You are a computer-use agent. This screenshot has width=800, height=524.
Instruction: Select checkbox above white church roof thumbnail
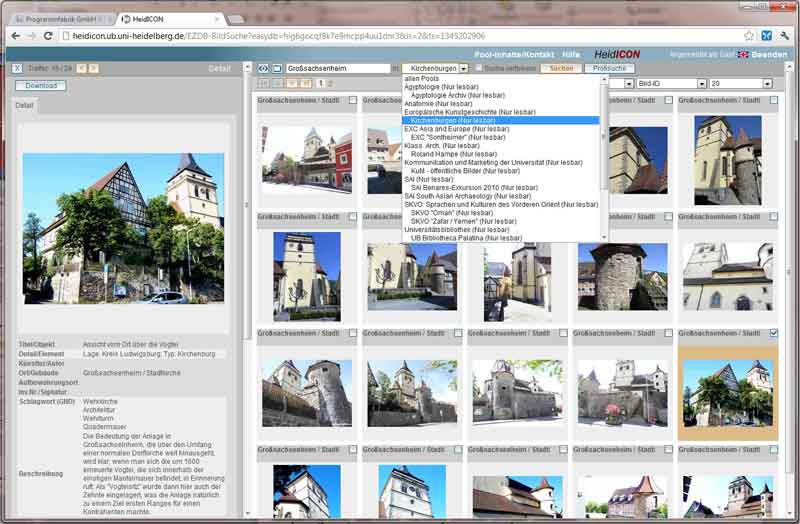coord(773,217)
